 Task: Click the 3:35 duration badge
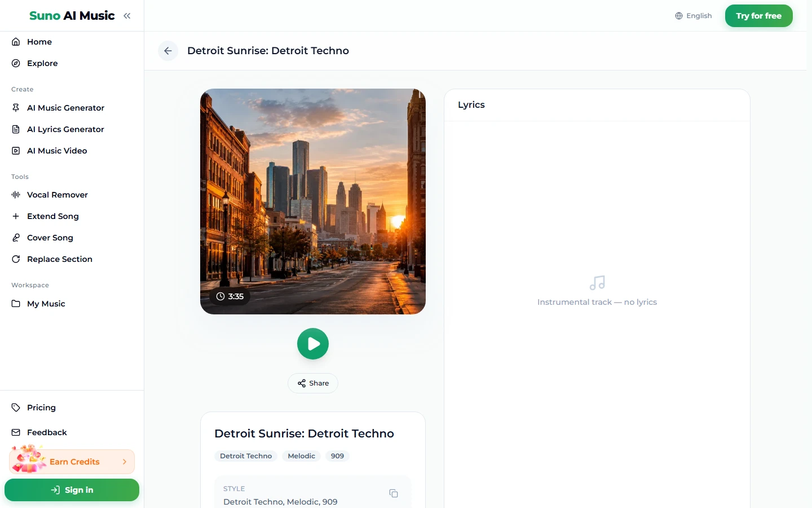230,296
